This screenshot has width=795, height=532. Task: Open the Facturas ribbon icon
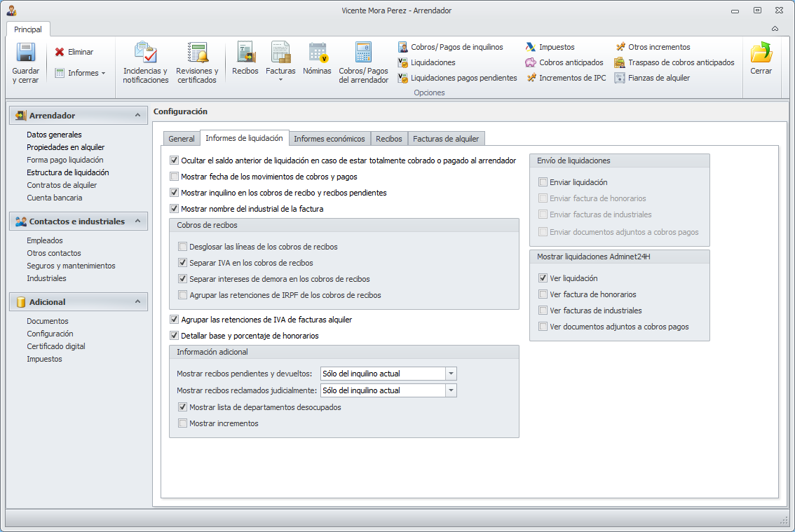click(x=280, y=53)
